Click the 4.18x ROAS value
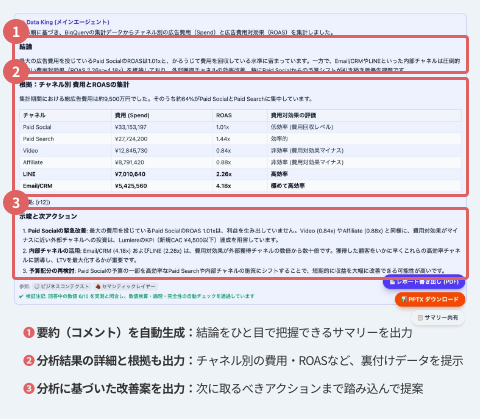Image resolution: width=480 pixels, height=419 pixels. click(224, 186)
